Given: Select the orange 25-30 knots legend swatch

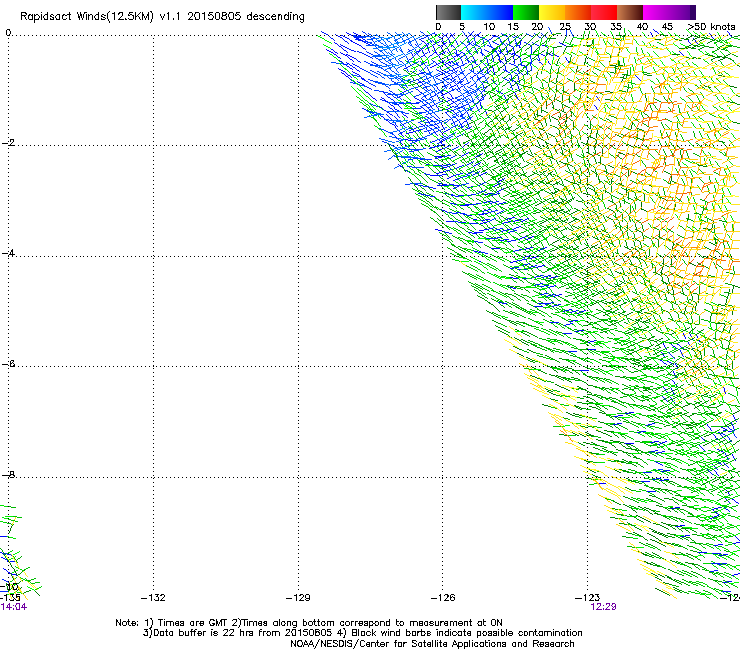Looking at the screenshot, I should pyautogui.click(x=578, y=12).
